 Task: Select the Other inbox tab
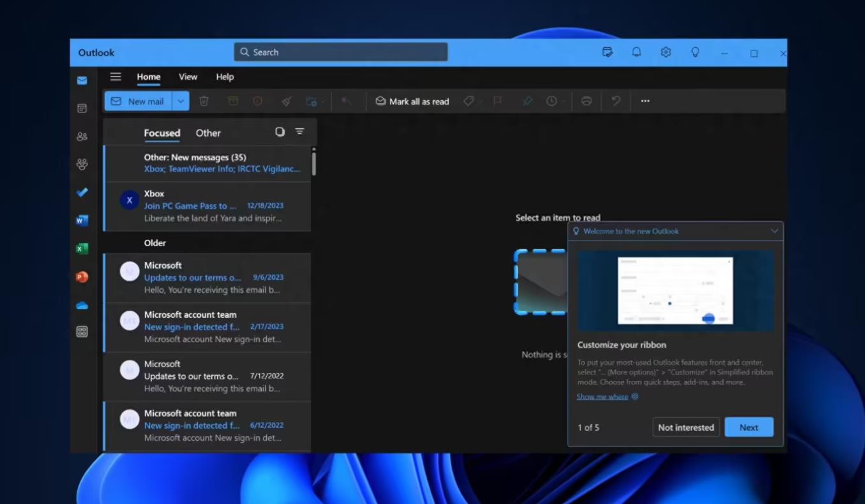tap(208, 133)
